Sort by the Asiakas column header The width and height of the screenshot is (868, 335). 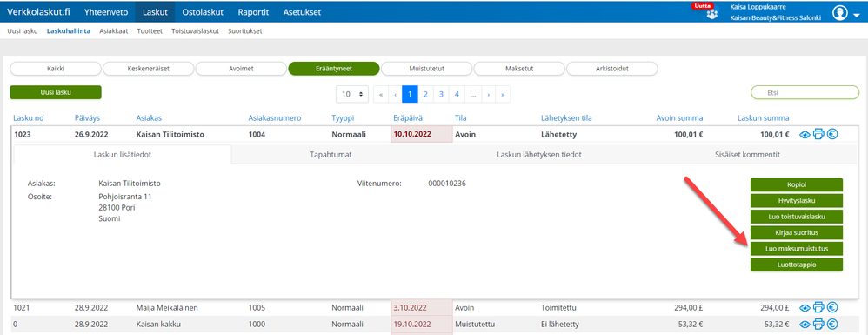click(148, 118)
